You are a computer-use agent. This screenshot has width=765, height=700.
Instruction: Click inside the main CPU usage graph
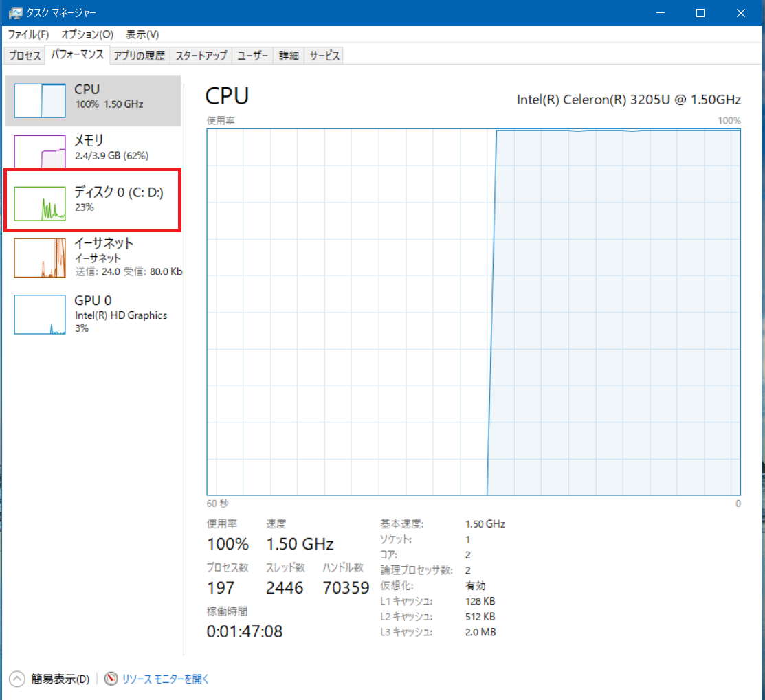point(473,311)
